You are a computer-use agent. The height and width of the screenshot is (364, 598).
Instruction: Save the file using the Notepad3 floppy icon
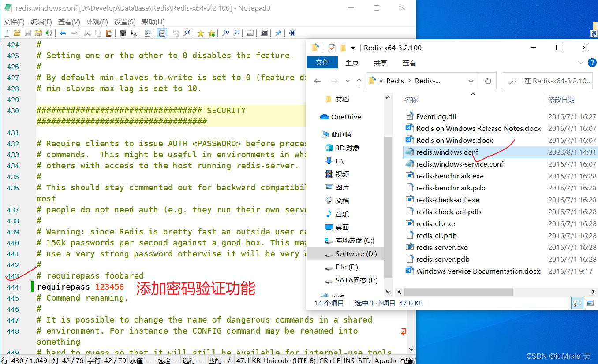27,33
